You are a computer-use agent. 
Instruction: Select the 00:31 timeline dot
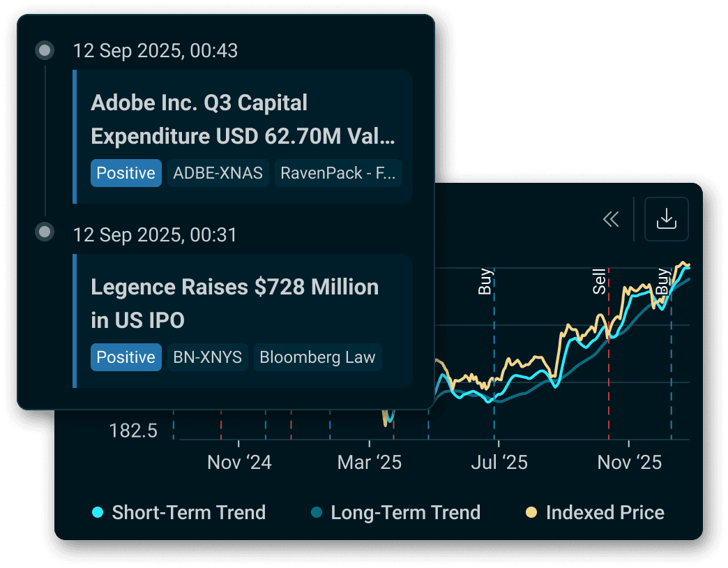(x=45, y=232)
